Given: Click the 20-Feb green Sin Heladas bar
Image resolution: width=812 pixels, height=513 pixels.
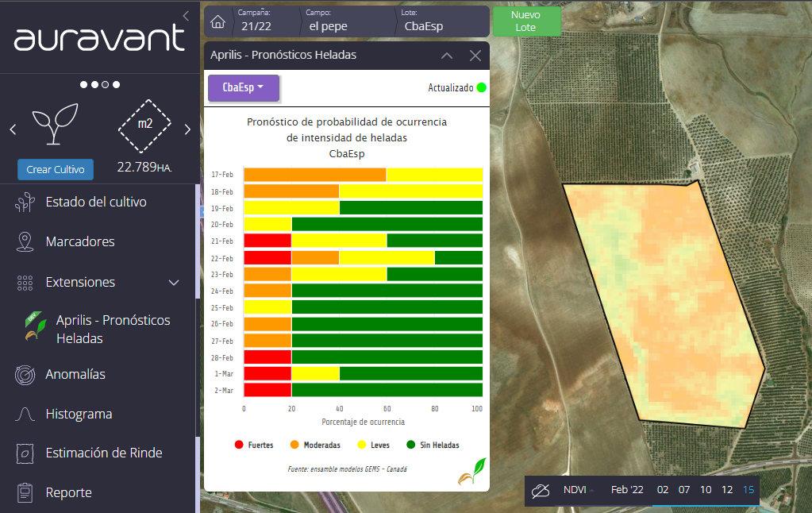Looking at the screenshot, I should [x=387, y=224].
